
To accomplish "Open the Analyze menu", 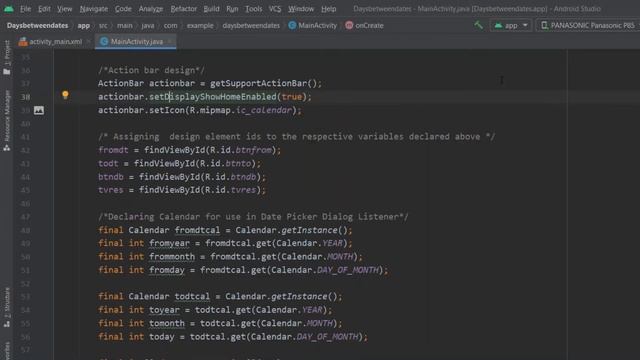I will [x=151, y=9].
